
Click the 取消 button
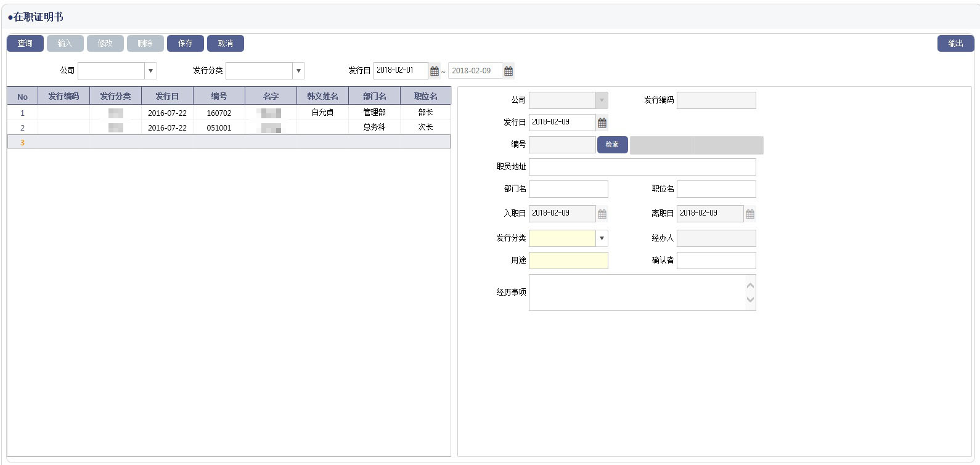pos(226,44)
